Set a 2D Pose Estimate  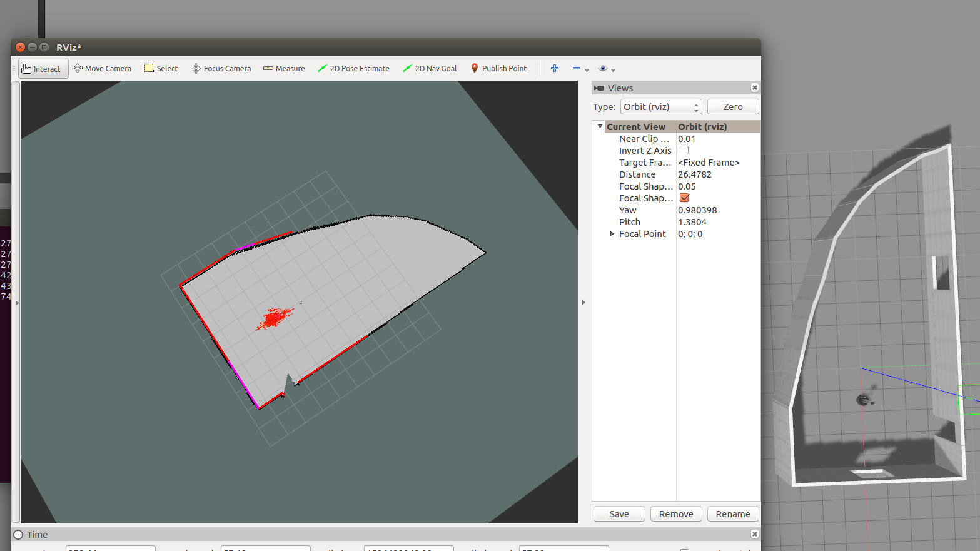click(354, 68)
